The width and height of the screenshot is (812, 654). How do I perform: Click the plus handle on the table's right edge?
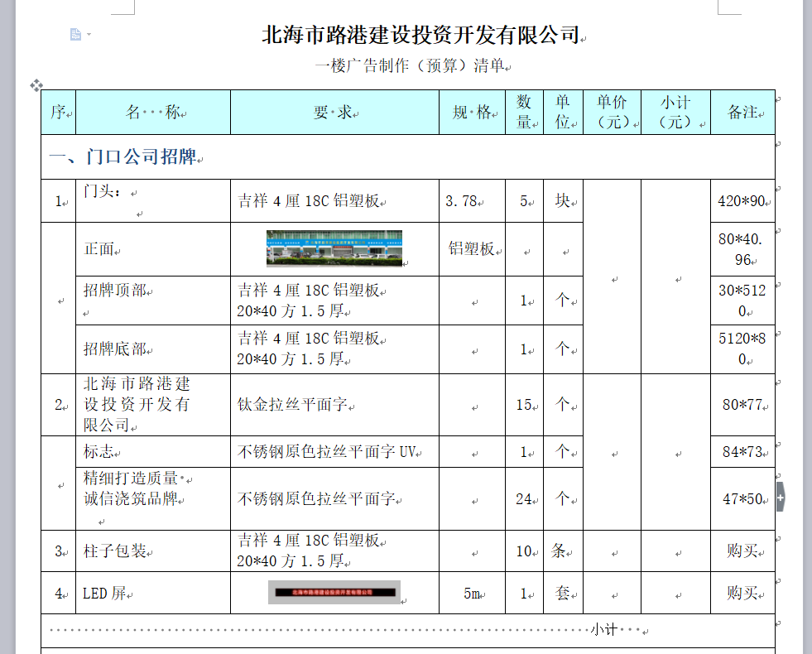(x=781, y=497)
